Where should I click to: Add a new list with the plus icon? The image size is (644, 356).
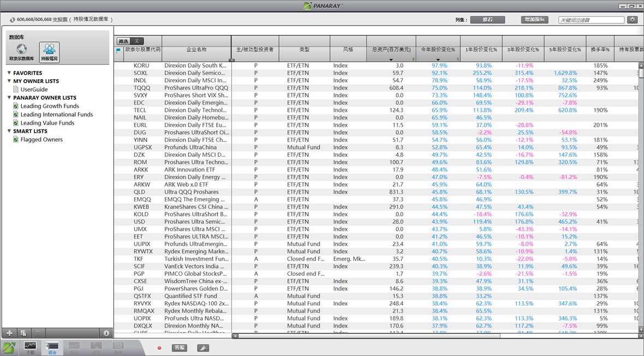(9, 333)
